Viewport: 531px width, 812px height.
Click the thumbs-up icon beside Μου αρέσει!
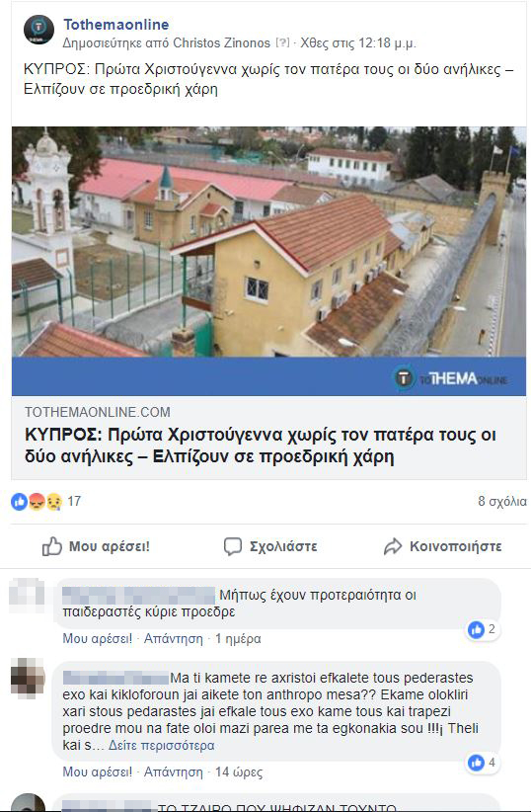pos(51,546)
